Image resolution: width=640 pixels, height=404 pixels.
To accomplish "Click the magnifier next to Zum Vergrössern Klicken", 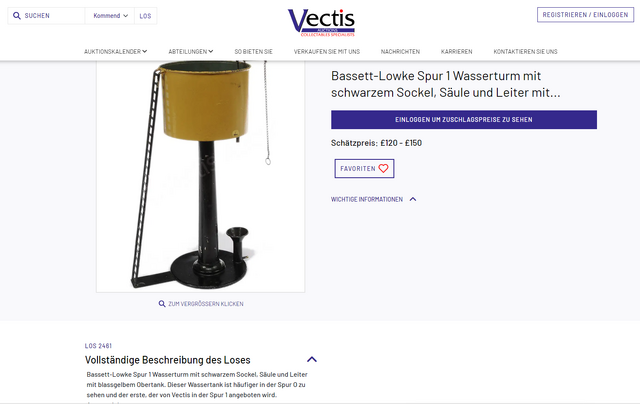I will (162, 304).
